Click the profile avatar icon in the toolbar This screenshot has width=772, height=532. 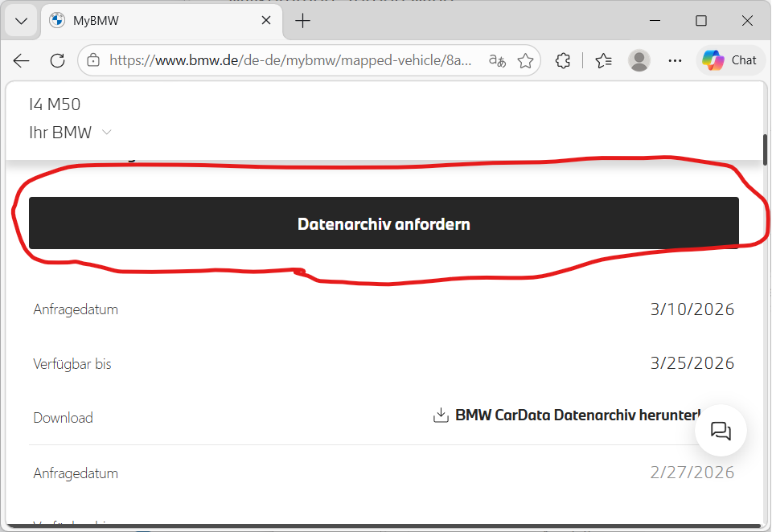(639, 60)
